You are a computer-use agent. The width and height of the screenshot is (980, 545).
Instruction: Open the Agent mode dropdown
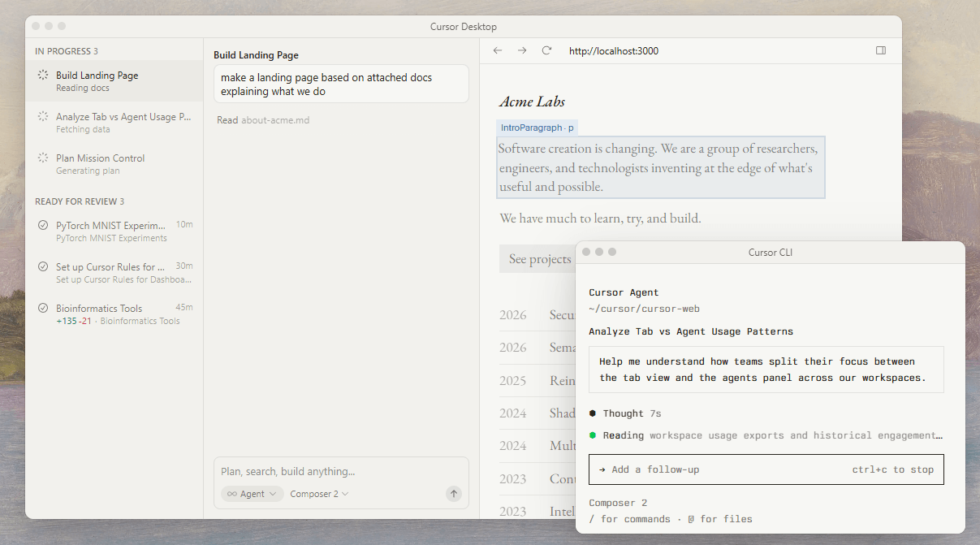(x=252, y=493)
